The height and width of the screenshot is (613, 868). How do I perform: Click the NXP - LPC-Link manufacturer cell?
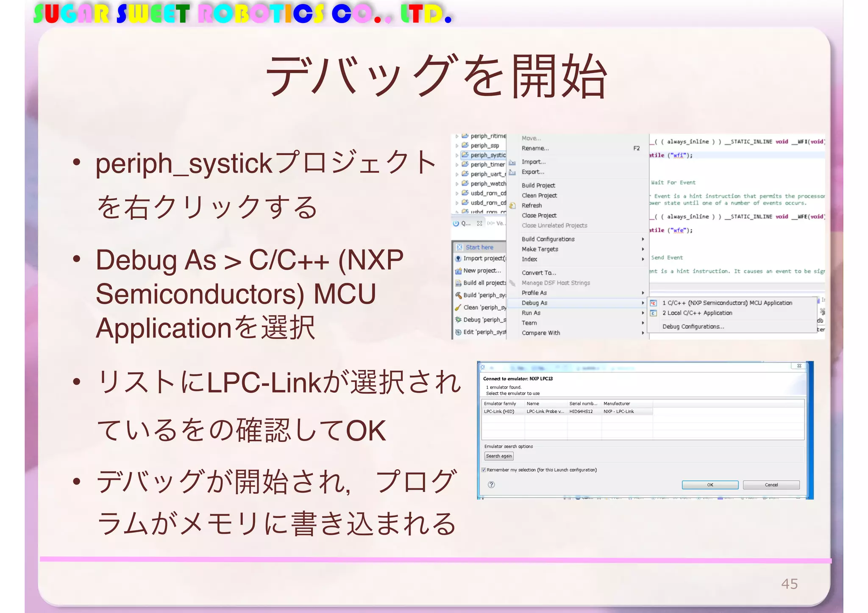pos(618,411)
